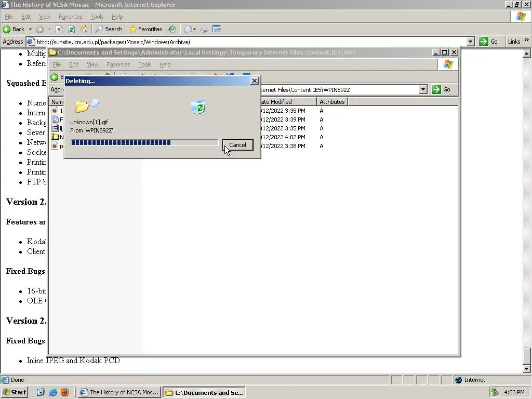
Task: Click network tray icon near clock
Action: tap(495, 392)
